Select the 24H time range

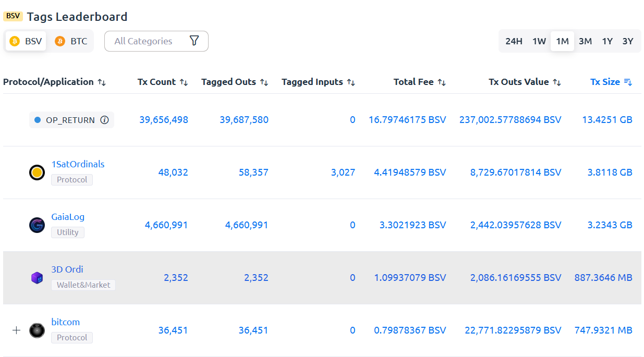[x=514, y=41]
